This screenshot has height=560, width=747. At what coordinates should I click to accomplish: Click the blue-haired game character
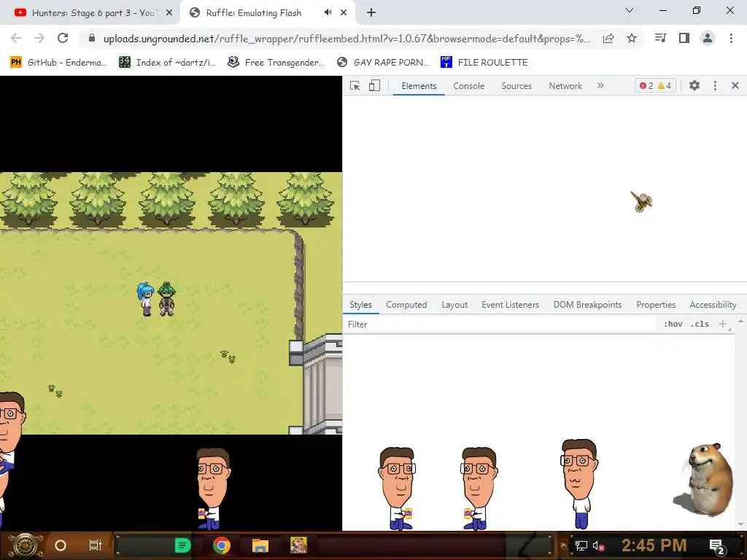146,299
